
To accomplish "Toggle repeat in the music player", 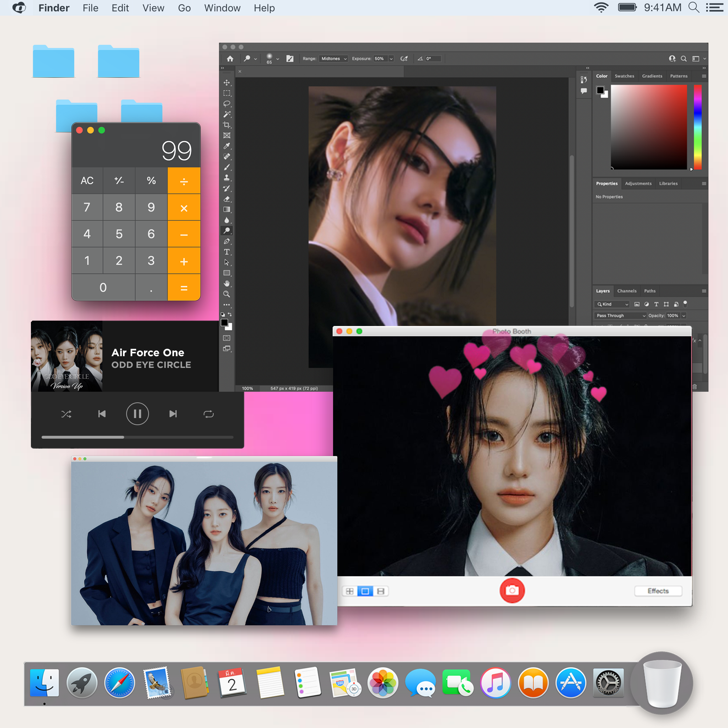I will pyautogui.click(x=208, y=414).
